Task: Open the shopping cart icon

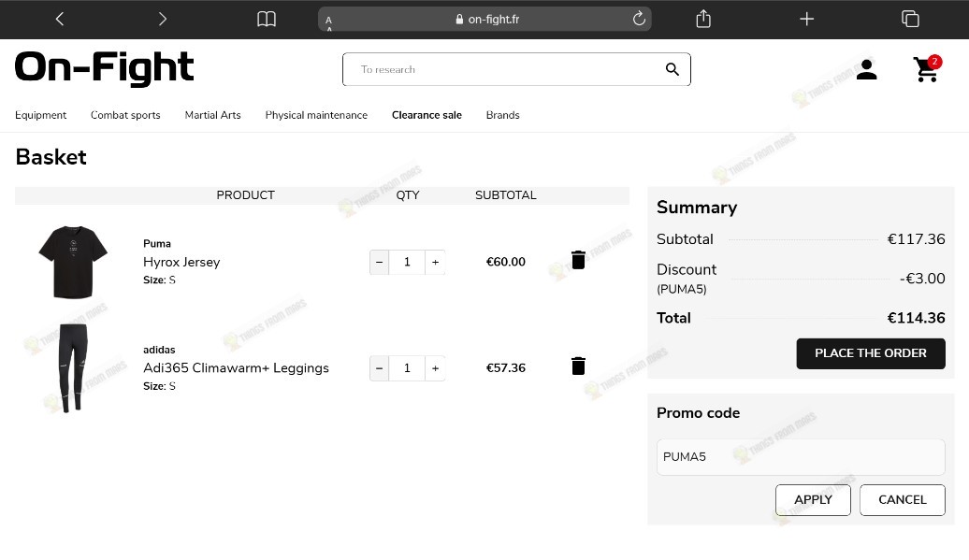Action: point(926,69)
